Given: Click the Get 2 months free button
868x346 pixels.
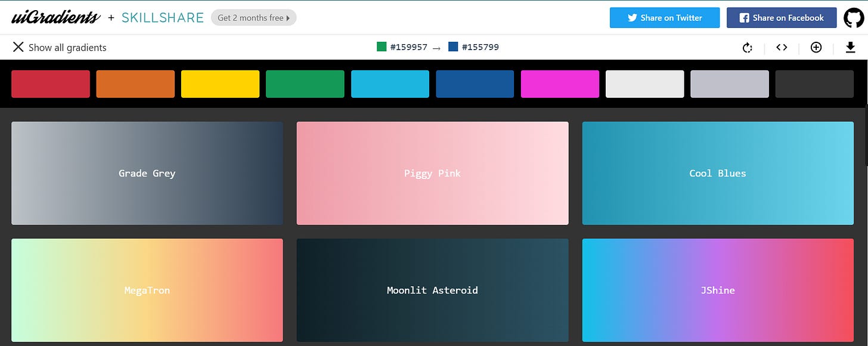Looking at the screenshot, I should (x=253, y=18).
